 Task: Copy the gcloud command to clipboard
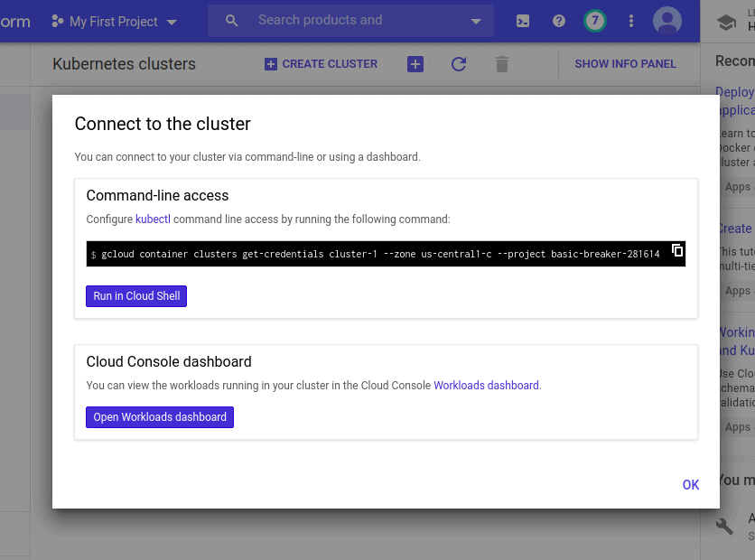click(677, 250)
